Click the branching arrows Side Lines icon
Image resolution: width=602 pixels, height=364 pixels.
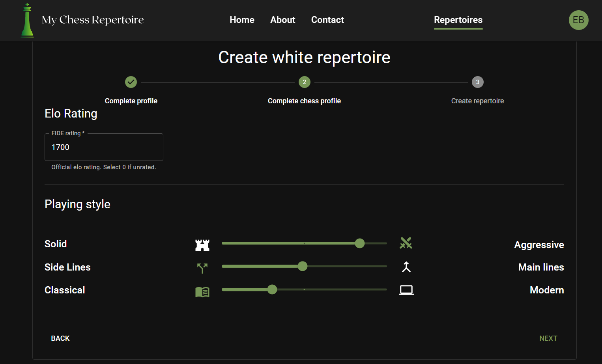(202, 267)
